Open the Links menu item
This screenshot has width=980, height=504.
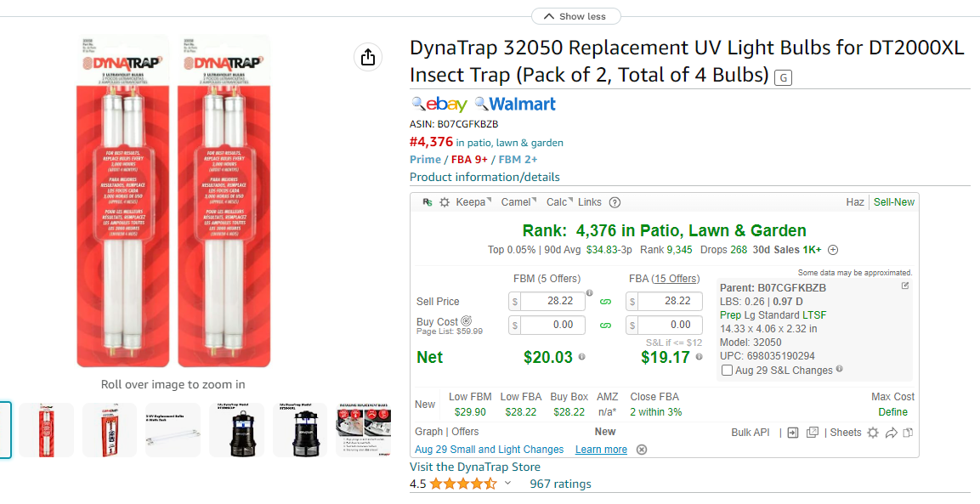[589, 202]
